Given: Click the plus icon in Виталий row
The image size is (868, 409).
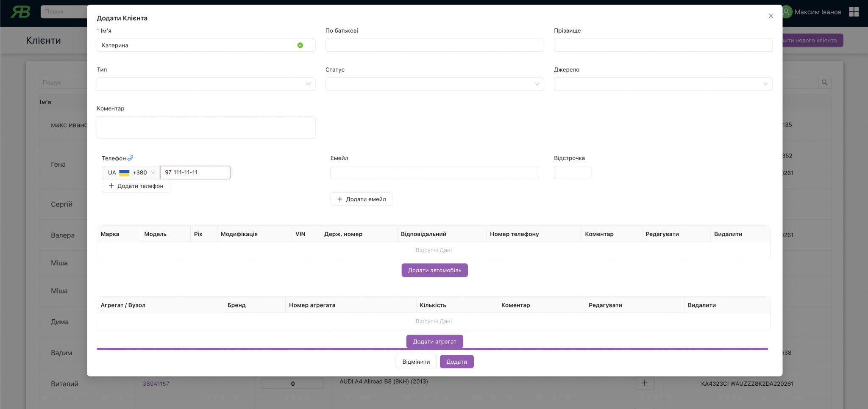Looking at the screenshot, I should tap(644, 383).
